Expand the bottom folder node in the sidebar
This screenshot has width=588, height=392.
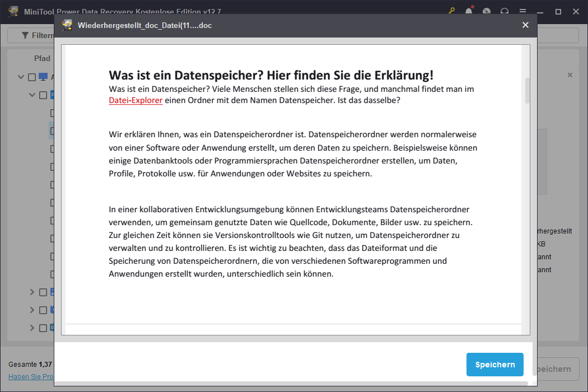[32, 327]
